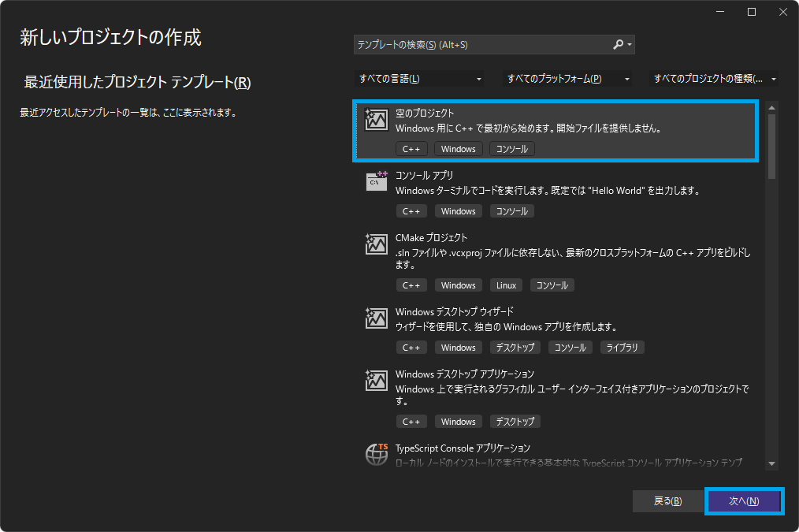Select the CMake プロジェクト template title
Screen dimensions: 799x532
(x=431, y=237)
